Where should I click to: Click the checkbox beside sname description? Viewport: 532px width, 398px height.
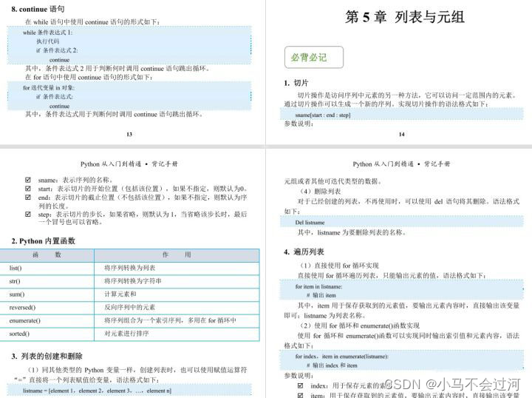pyautogui.click(x=28, y=180)
